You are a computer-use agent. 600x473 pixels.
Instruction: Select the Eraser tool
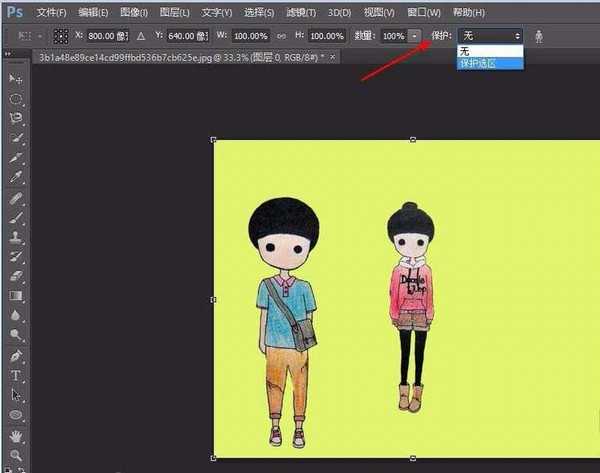click(16, 275)
